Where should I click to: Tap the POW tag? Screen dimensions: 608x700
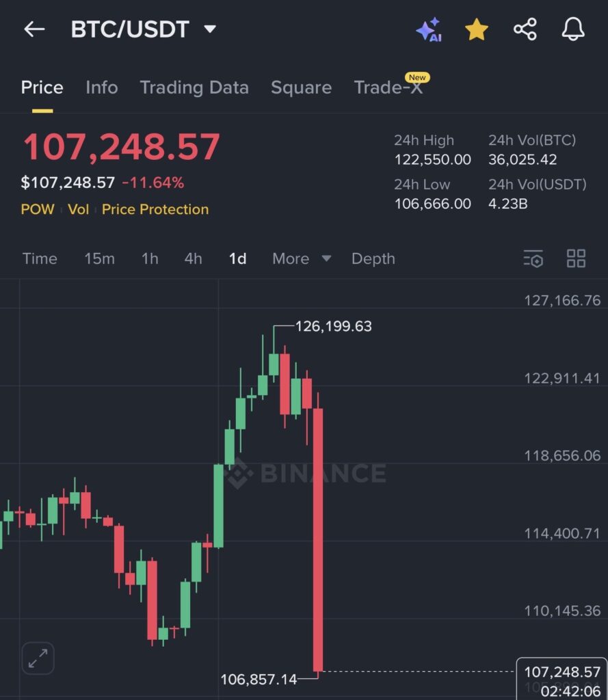pyautogui.click(x=38, y=209)
